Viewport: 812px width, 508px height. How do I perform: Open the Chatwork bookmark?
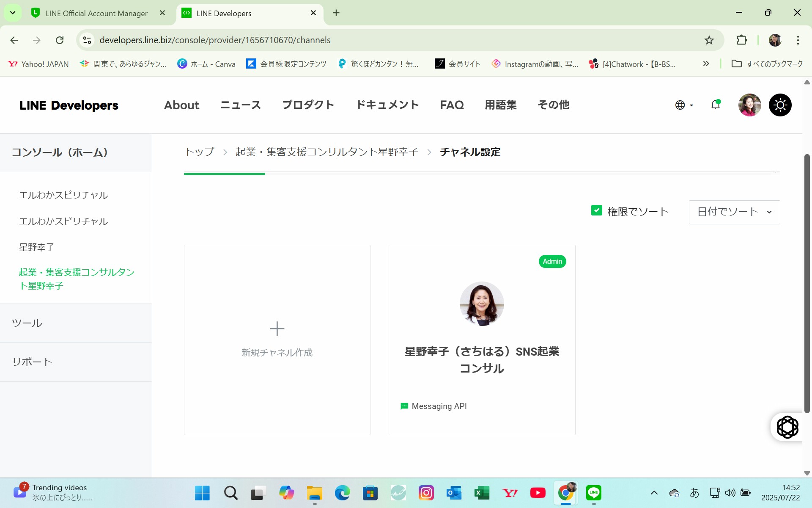[633, 64]
